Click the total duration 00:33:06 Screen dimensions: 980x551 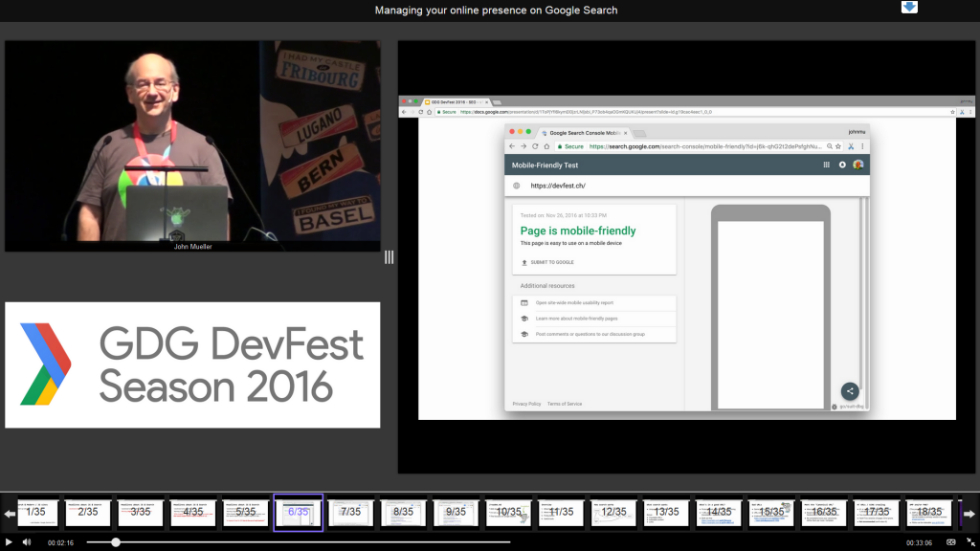pos(919,543)
